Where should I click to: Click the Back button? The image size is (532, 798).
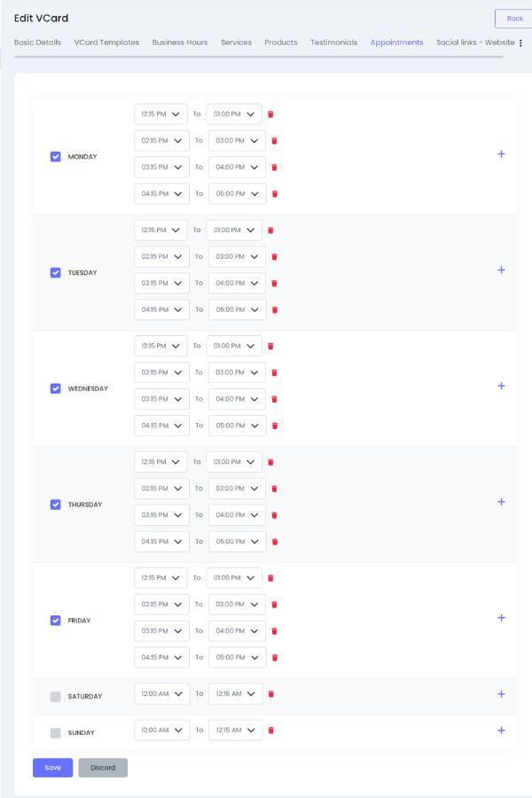(x=512, y=18)
